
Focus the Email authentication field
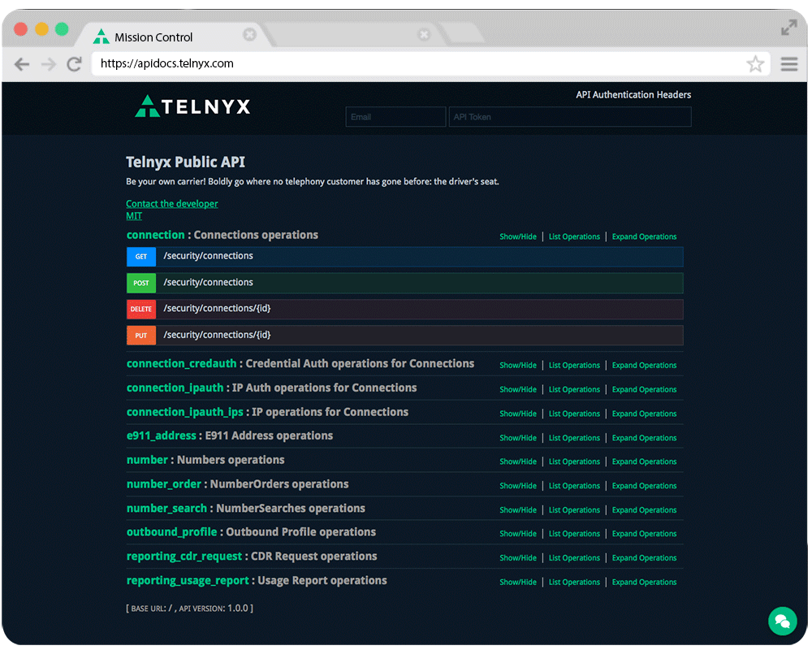[x=395, y=117]
